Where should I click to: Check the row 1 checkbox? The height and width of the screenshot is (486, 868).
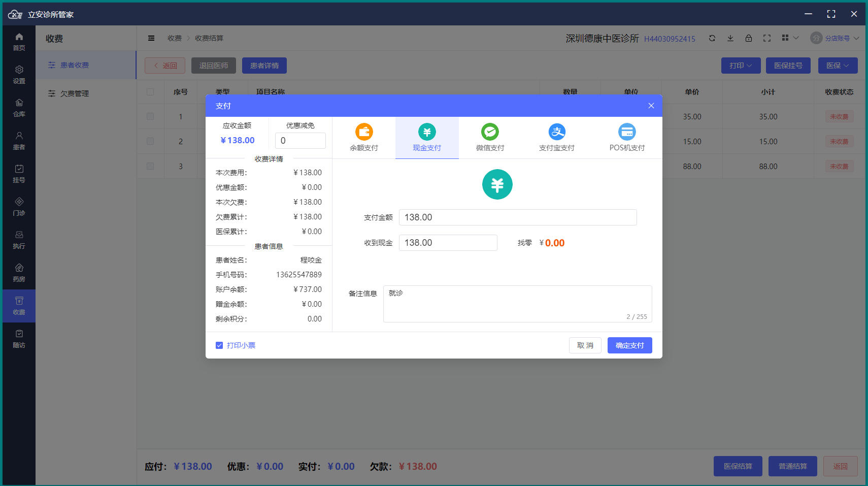(x=150, y=116)
